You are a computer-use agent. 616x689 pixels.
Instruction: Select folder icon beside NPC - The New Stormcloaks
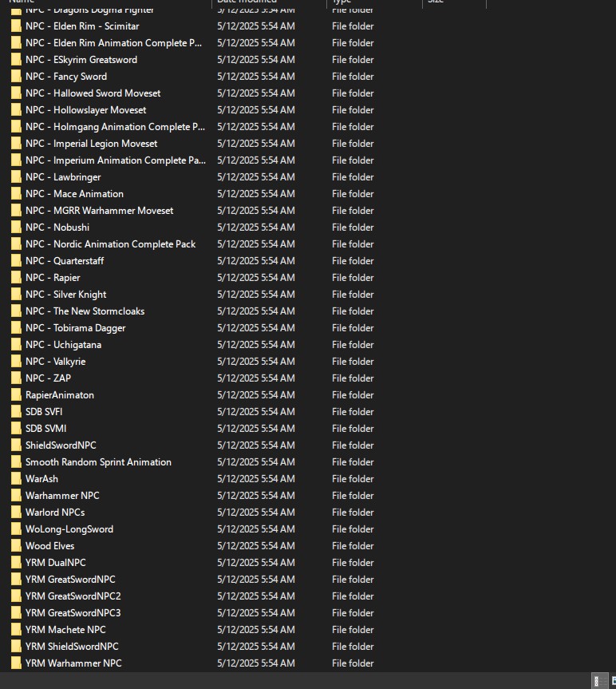tap(16, 311)
